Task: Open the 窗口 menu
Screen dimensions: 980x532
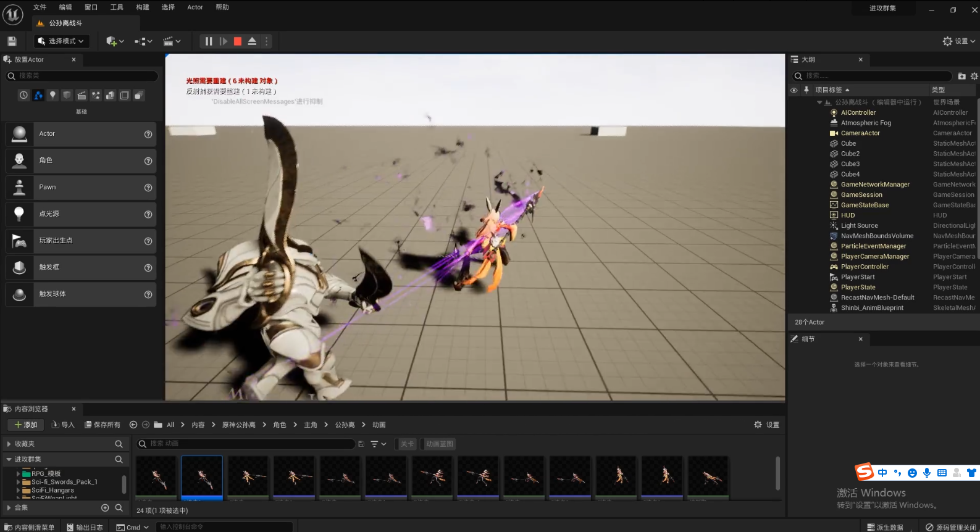Action: pos(91,7)
